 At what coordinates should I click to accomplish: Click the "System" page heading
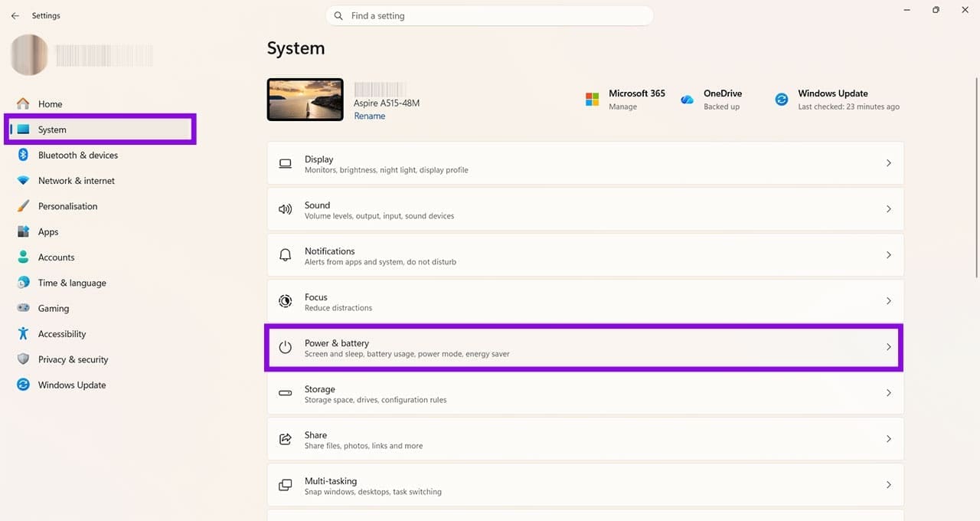(296, 48)
